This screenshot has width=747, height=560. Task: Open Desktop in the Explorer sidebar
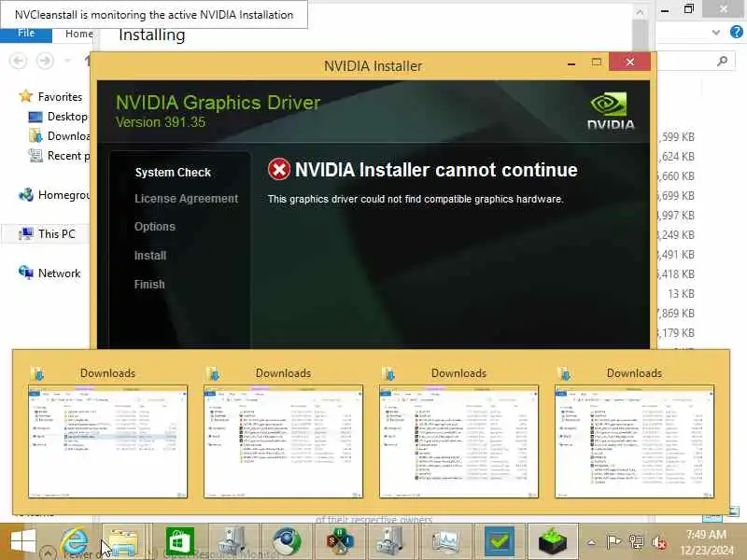58,117
